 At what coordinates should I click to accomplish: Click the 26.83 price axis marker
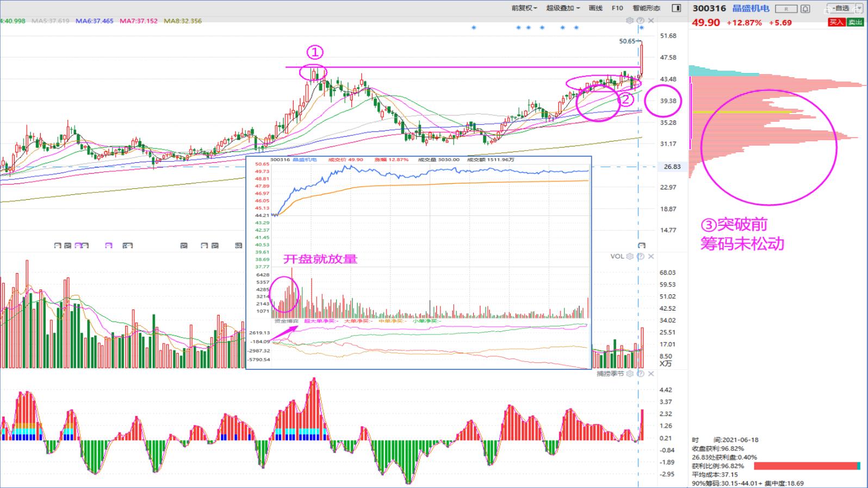point(672,166)
